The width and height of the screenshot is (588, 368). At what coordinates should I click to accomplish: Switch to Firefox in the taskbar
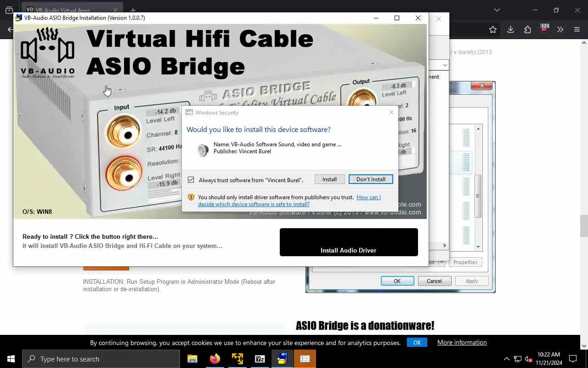pos(215,359)
